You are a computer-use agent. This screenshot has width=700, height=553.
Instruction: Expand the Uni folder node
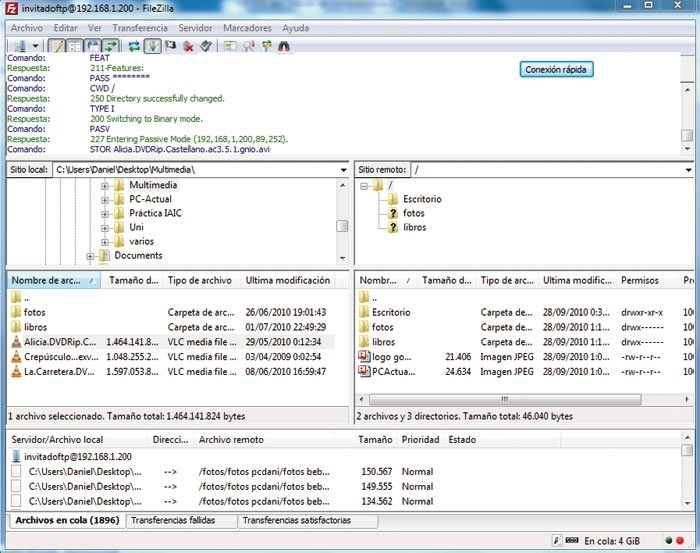tap(104, 228)
